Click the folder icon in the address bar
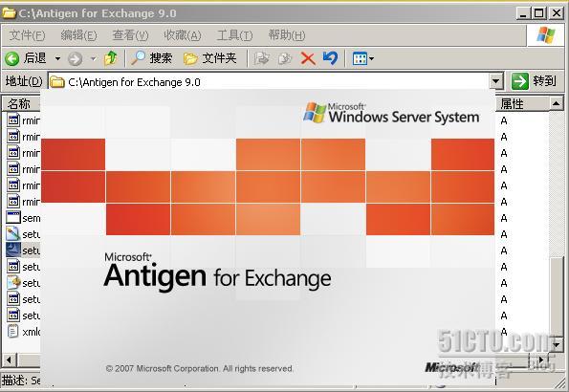This screenshot has height=392, width=569. 57,82
